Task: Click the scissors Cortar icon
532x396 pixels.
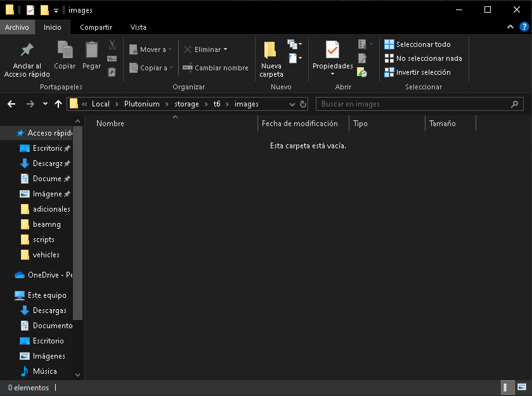Action: tap(112, 44)
